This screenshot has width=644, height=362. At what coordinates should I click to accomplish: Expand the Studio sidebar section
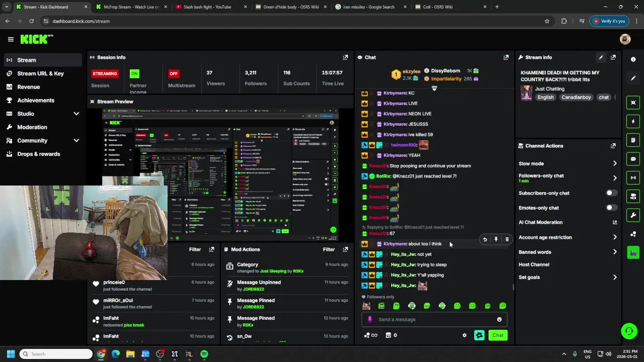coord(76,114)
